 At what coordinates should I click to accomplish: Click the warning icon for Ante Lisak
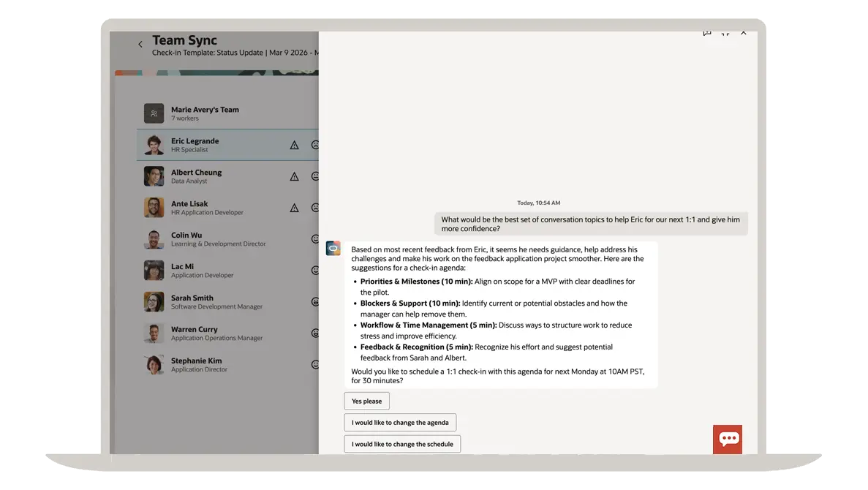[x=294, y=208]
